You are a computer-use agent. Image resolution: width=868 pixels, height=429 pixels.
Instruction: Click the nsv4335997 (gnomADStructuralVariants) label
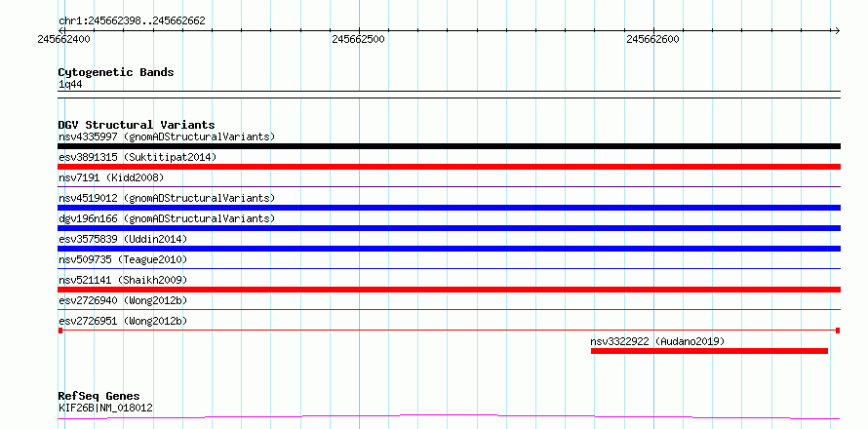(167, 136)
